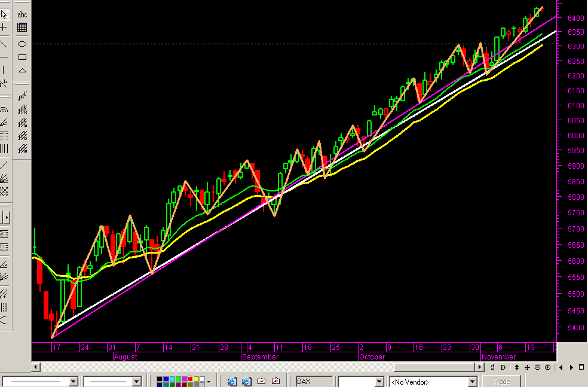Pick the red color swatch
Image resolution: width=588 pixels, height=387 pixels.
pyautogui.click(x=190, y=379)
